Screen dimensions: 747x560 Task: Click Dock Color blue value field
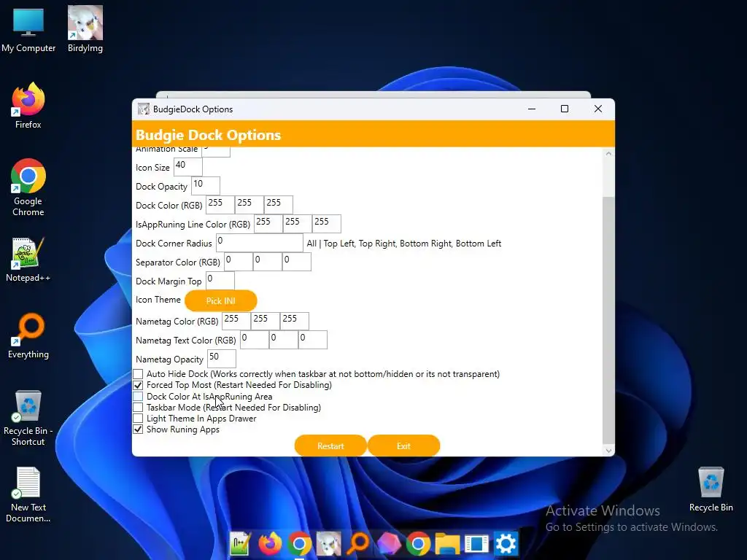click(278, 205)
